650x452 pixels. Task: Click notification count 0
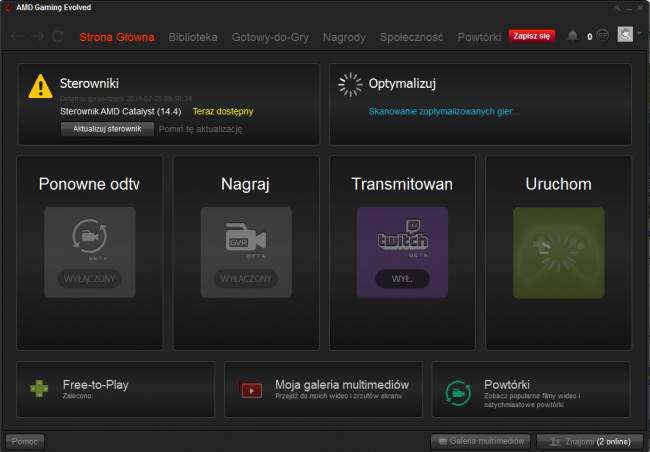point(589,37)
